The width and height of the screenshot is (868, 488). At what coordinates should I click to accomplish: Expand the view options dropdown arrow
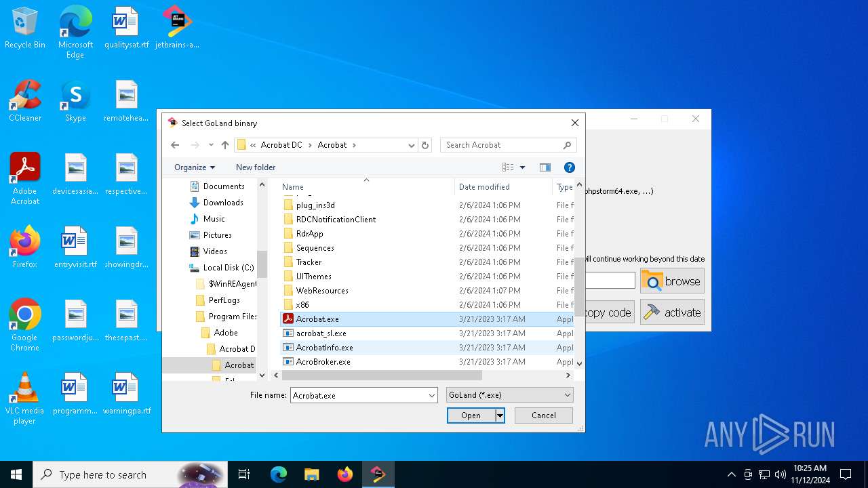[x=522, y=167]
